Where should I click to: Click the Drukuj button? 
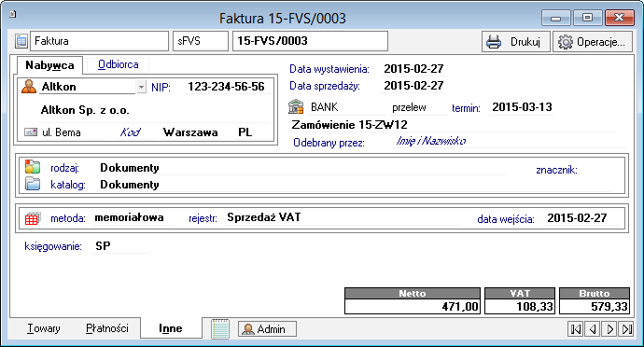(x=516, y=41)
